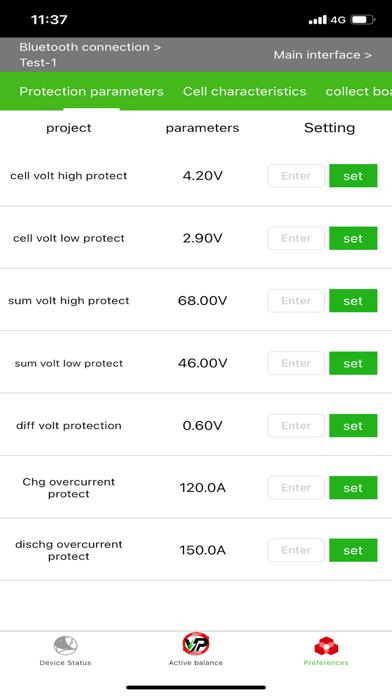Tap the Active balance logo icon
The height and width of the screenshot is (696, 392).
[x=196, y=644]
